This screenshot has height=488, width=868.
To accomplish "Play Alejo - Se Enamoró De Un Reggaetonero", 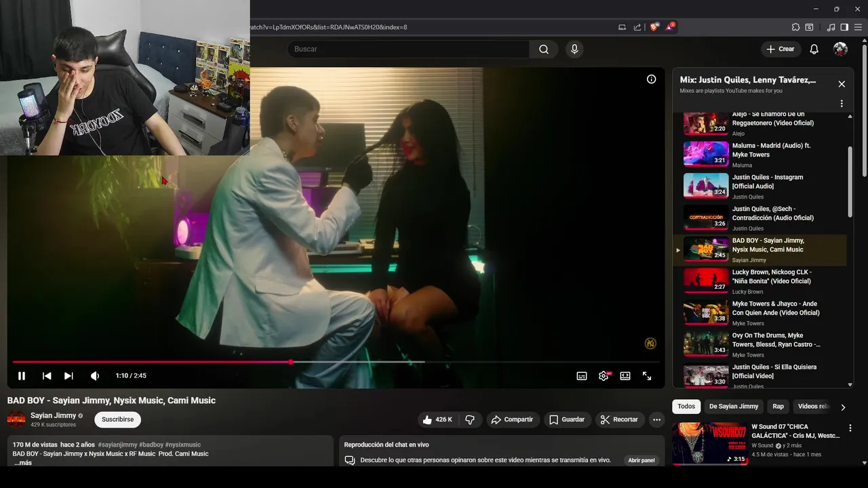I will [759, 124].
